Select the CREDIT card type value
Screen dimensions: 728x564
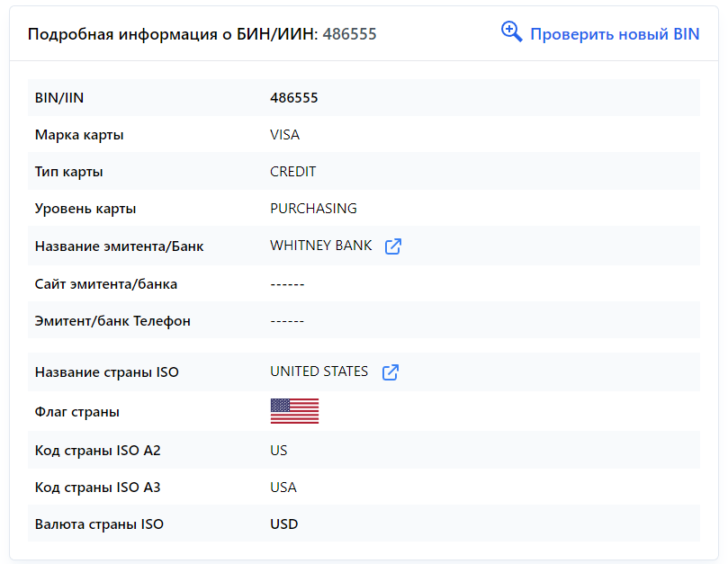coord(293,171)
